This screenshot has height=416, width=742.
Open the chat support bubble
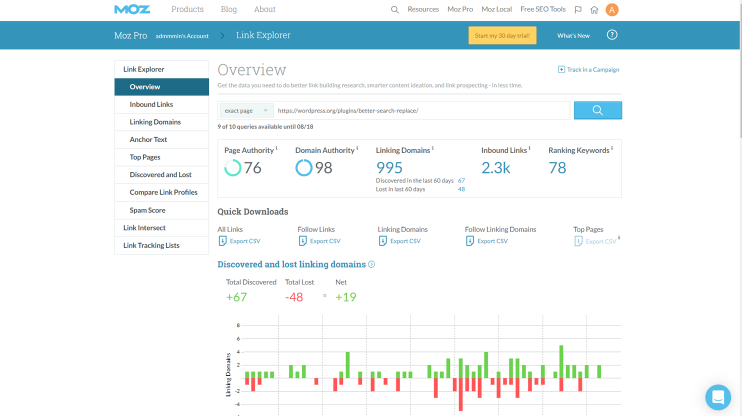point(718,397)
